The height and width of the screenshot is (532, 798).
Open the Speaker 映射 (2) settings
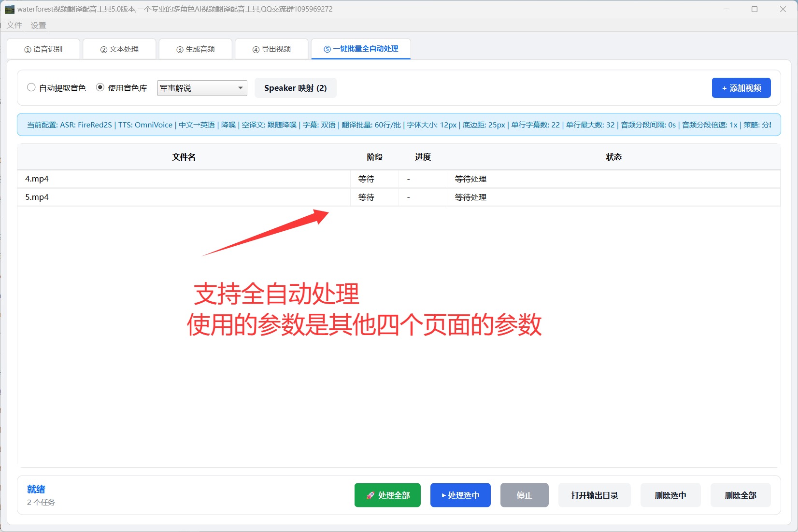pyautogui.click(x=296, y=88)
